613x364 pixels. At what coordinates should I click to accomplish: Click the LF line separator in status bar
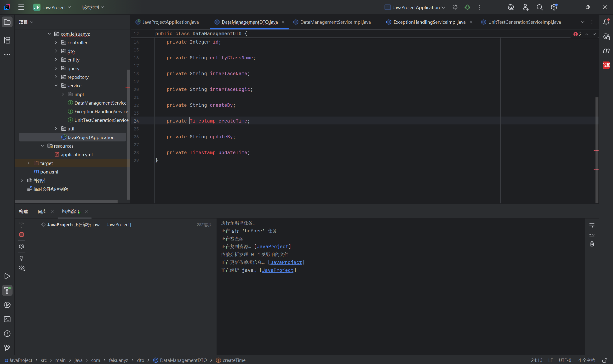tap(550, 360)
